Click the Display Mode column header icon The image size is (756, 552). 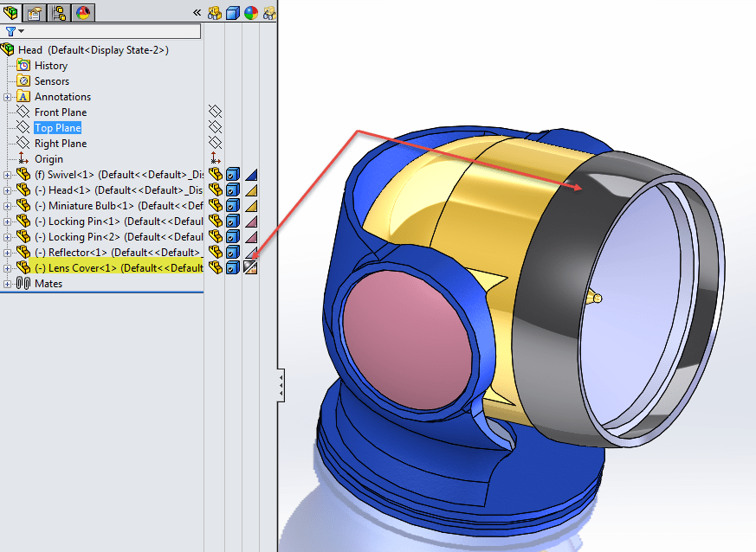point(233,13)
